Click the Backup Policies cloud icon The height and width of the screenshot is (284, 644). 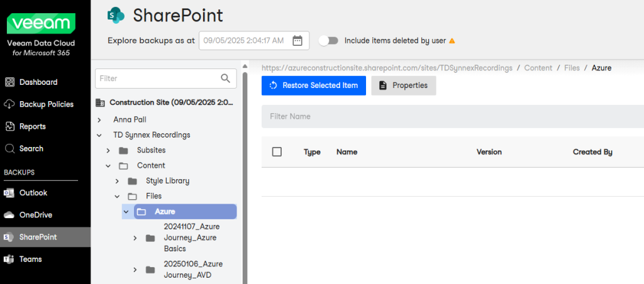click(x=9, y=104)
